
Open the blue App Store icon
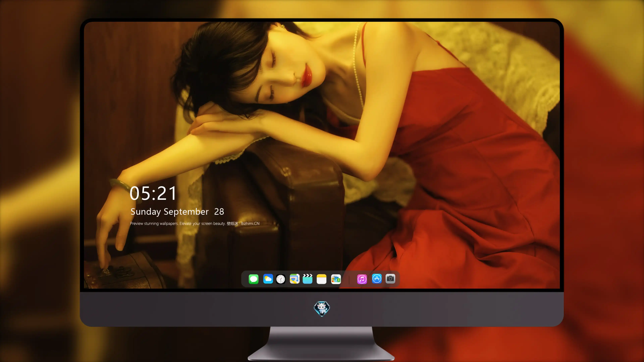377,279
